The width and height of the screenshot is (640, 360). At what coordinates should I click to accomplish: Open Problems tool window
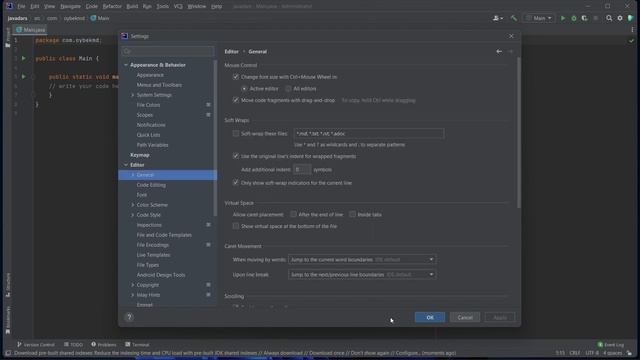tap(104, 344)
